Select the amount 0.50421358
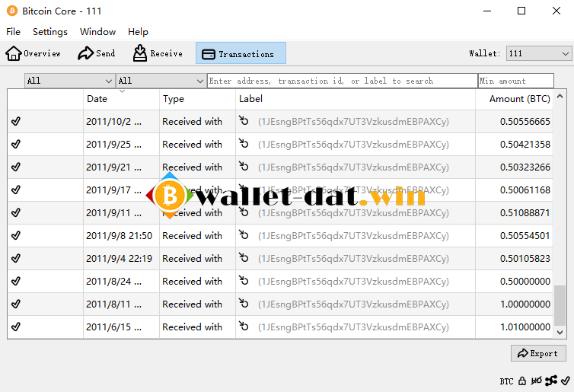Image resolution: width=574 pixels, height=392 pixels. pos(525,145)
